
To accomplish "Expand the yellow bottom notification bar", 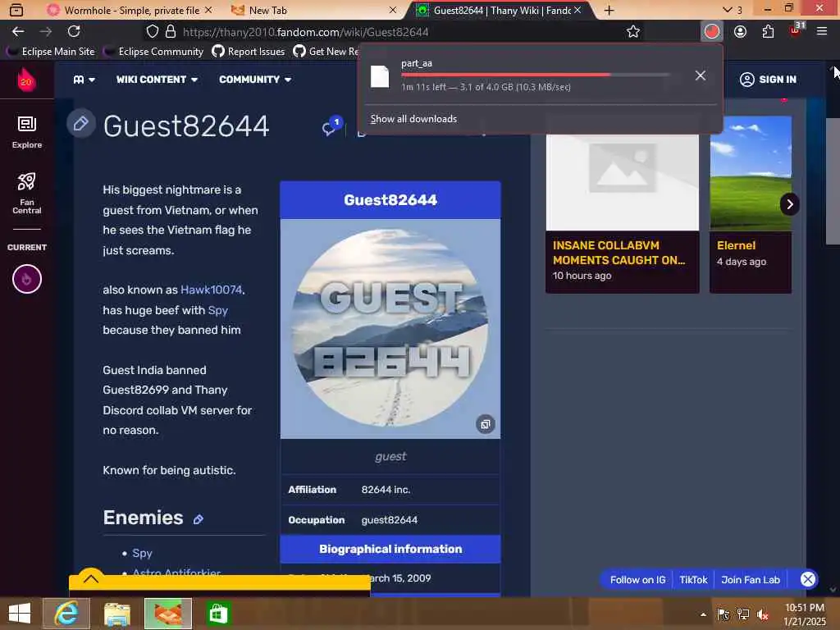I will click(91, 578).
